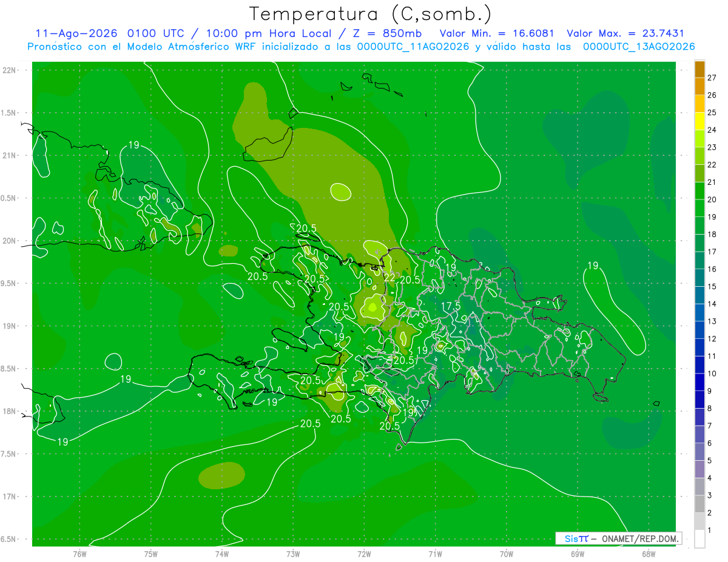The image size is (728, 562).
Task: Click the '70W' longitude axis label
Action: (x=506, y=554)
